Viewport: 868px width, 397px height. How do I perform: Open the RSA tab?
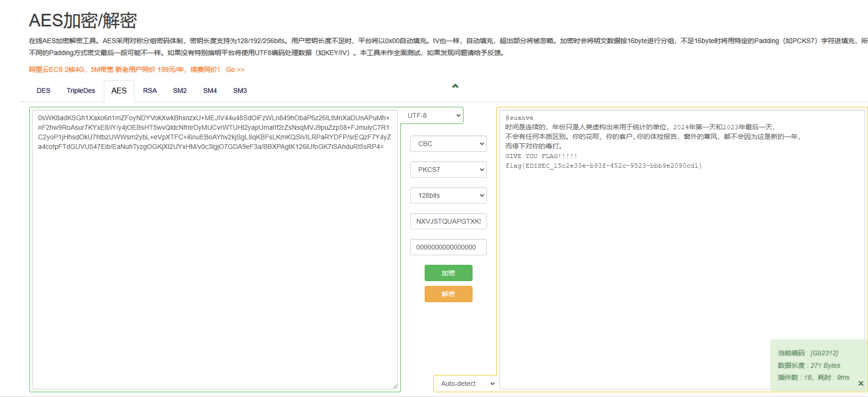pos(150,91)
